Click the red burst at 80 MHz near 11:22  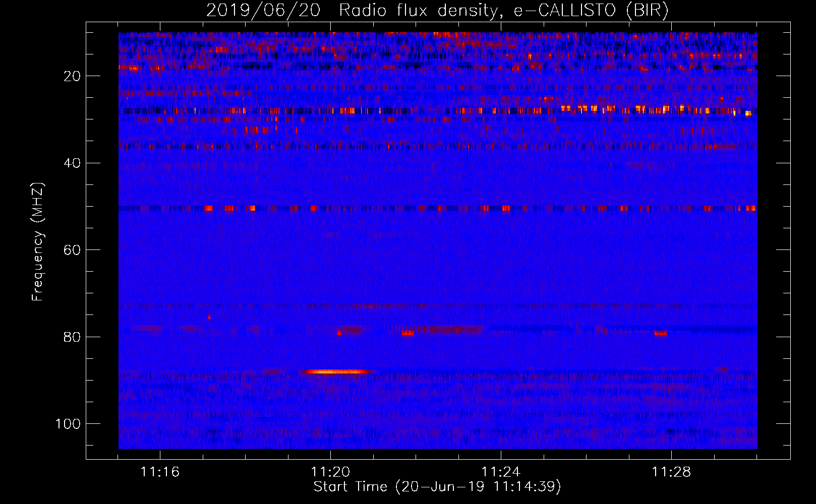point(407,333)
